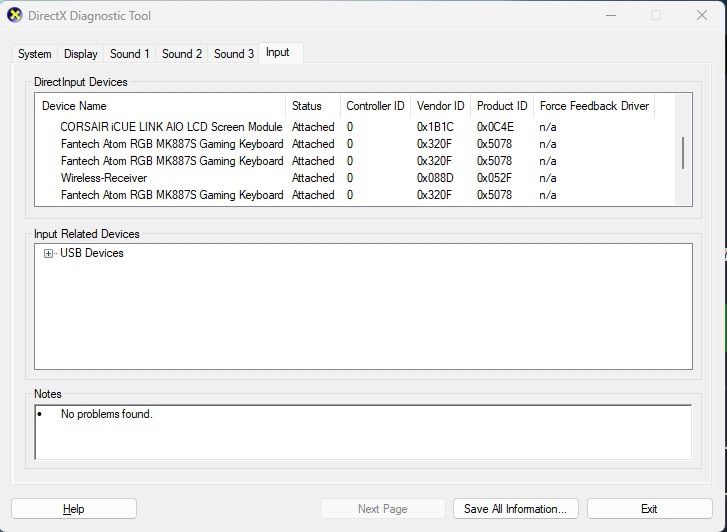Viewport: 727px width, 532px height.
Task: Click Save All Information button
Action: (516, 509)
